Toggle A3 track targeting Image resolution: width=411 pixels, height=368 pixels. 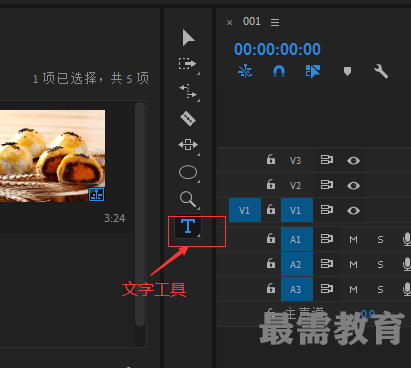pyautogui.click(x=297, y=289)
